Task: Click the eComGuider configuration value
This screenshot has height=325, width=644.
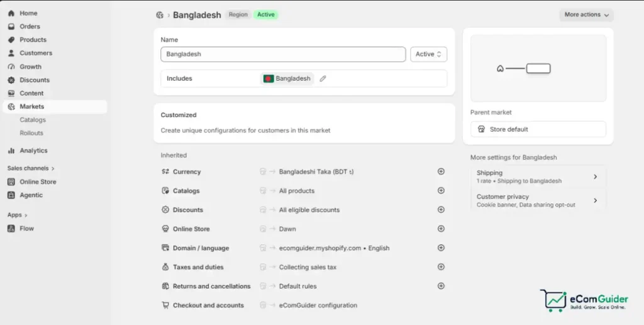Action: [x=318, y=305]
